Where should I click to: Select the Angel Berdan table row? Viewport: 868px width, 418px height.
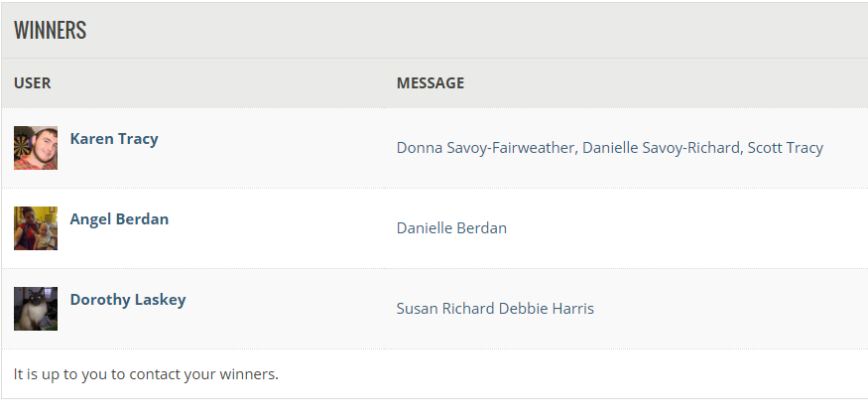tap(434, 228)
